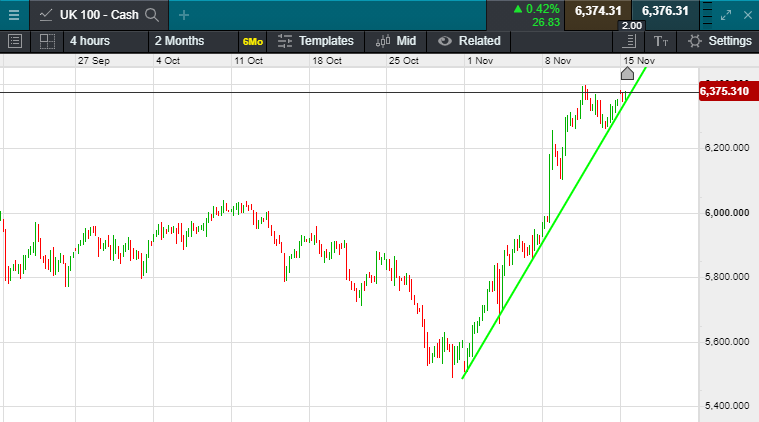This screenshot has height=422, width=759.
Task: Click the Templates sliders icon
Action: 285,41
